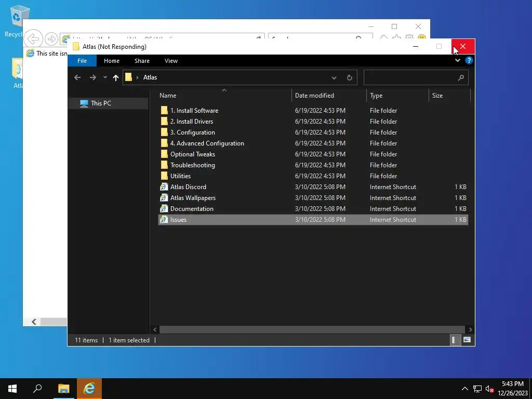The width and height of the screenshot is (532, 399).
Task: Select the Optional Tweaks folder icon
Action: 164,154
